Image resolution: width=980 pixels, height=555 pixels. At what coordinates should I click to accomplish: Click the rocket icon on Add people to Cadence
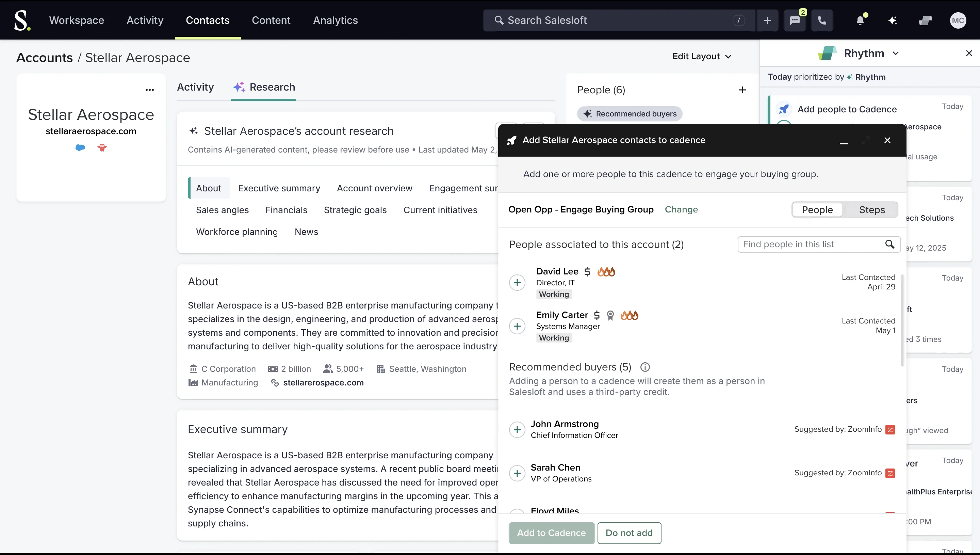(x=784, y=109)
